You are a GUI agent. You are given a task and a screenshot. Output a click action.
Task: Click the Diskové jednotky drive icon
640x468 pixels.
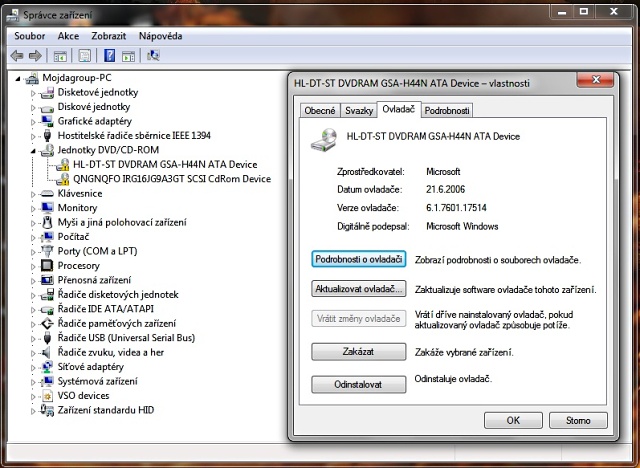[47, 107]
